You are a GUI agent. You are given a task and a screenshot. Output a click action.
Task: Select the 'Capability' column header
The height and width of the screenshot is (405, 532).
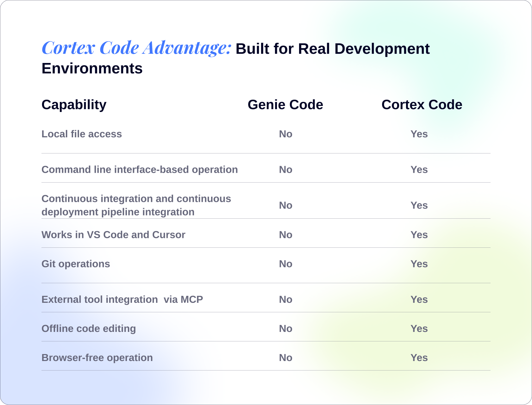coord(74,105)
